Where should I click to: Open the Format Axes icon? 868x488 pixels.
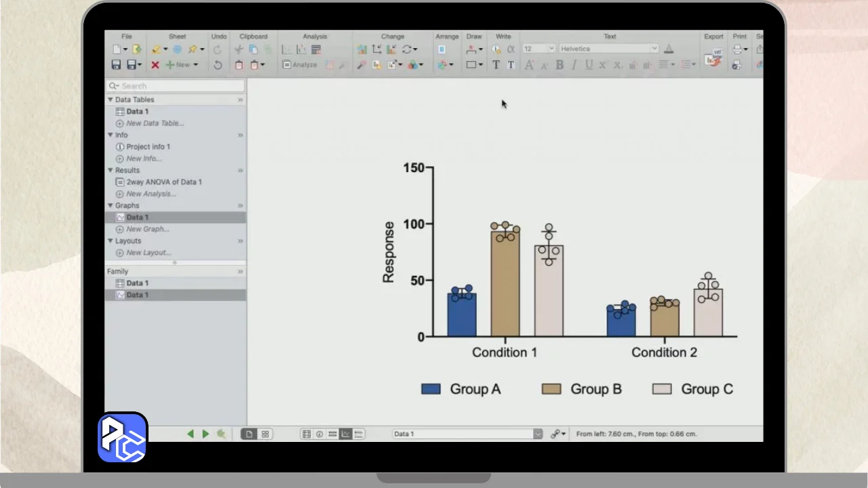[377, 49]
